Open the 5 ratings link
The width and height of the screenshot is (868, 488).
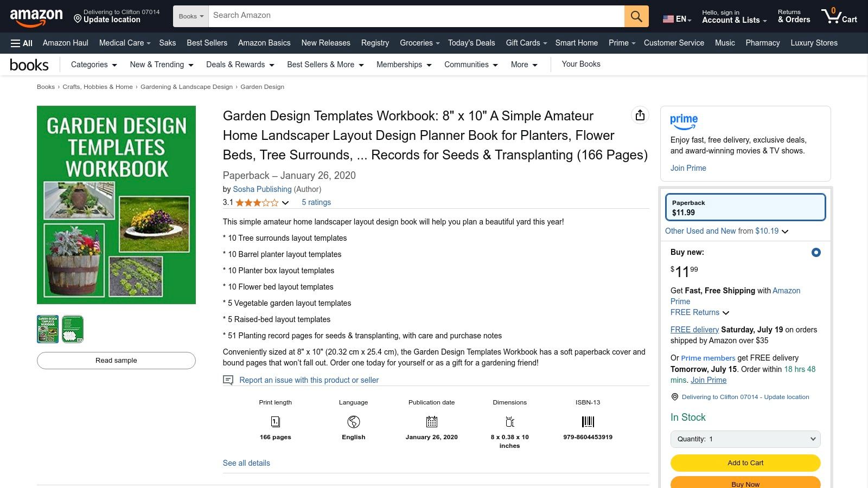tap(316, 202)
